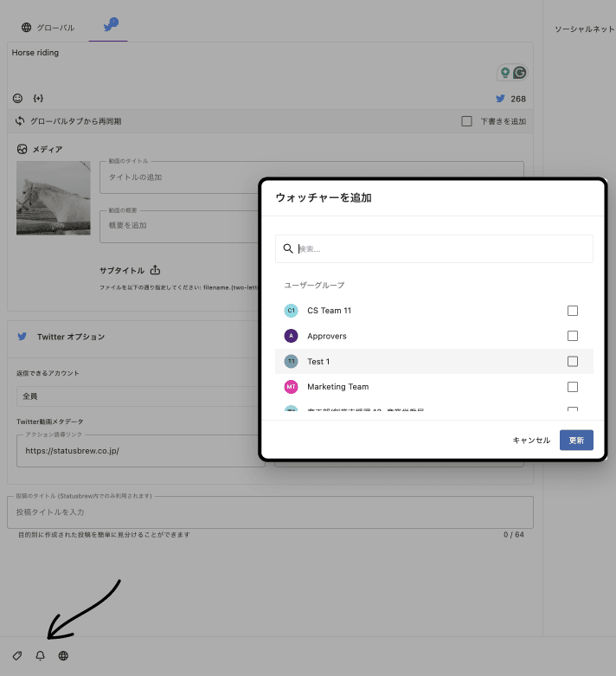This screenshot has height=676, width=616.
Task: Select the Twitter tab
Action: coord(110,26)
